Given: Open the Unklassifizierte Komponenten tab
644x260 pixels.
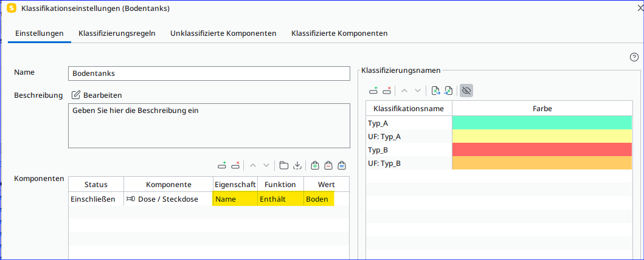Looking at the screenshot, I should pos(223,33).
